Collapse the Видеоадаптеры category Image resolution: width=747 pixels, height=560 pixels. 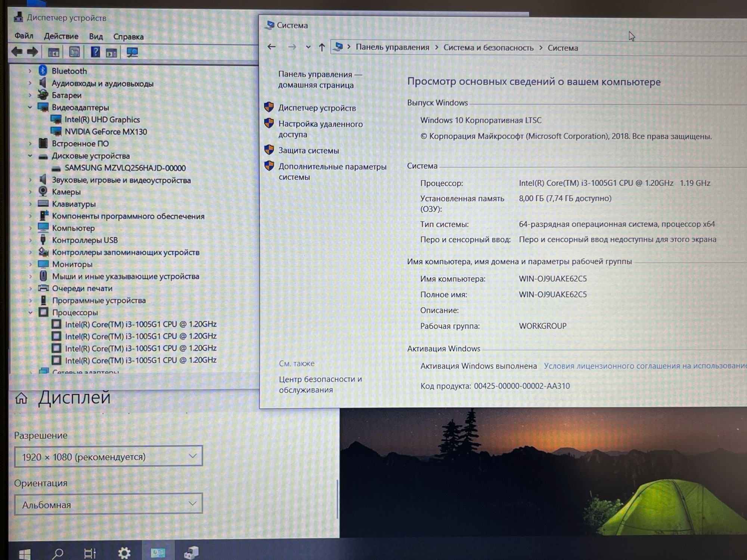30,107
